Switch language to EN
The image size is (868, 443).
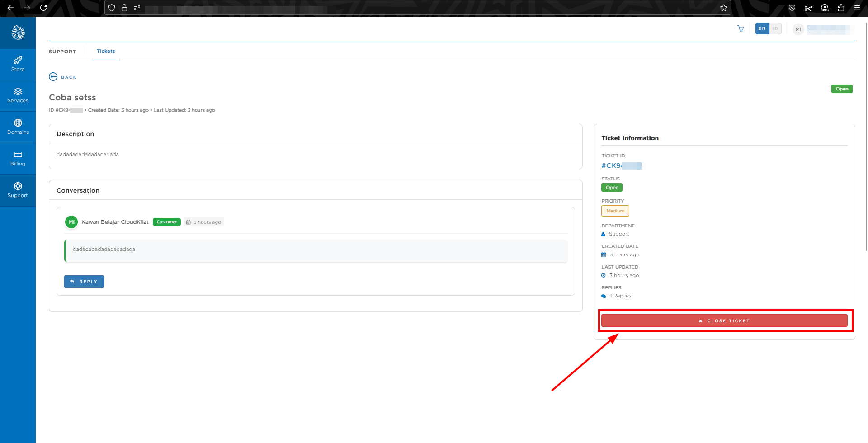click(x=762, y=28)
